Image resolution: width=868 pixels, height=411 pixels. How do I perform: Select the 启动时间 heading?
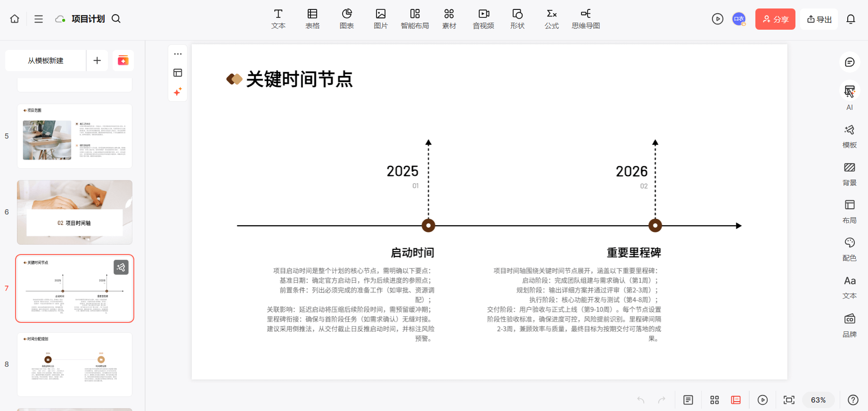point(412,253)
